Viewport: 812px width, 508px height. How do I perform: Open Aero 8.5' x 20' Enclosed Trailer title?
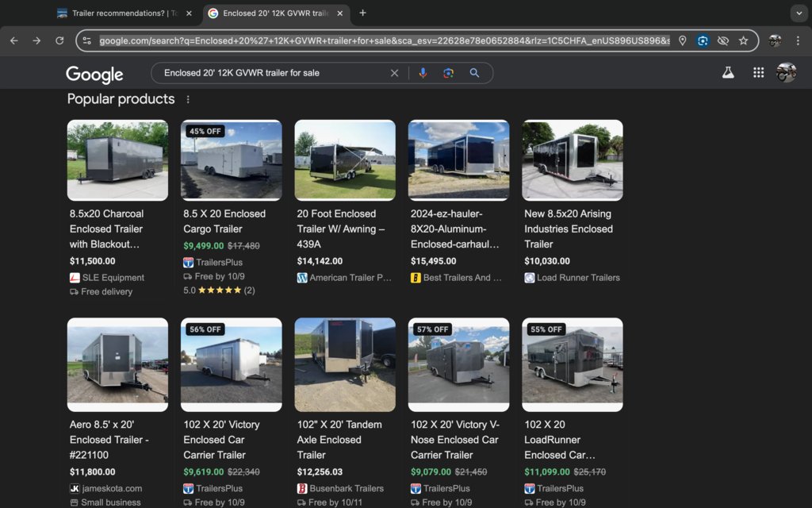[109, 440]
